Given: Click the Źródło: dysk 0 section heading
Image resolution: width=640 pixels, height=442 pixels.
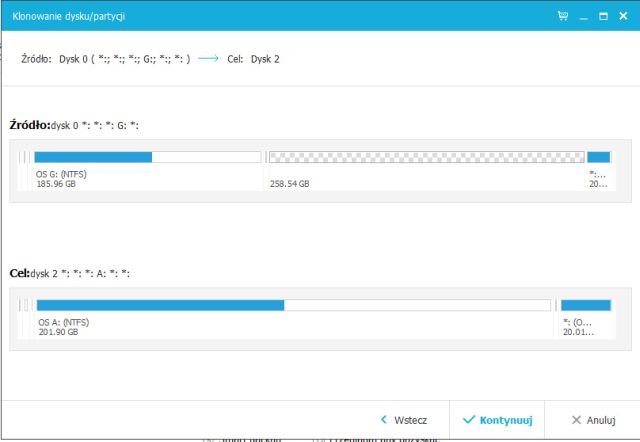Looking at the screenshot, I should [x=74, y=125].
